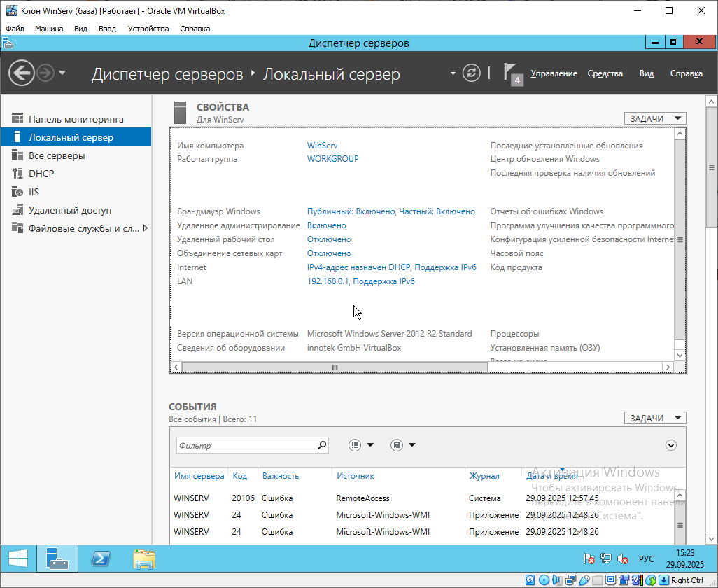Expand Файловые службы submenu arrow
The width and height of the screenshot is (718, 588).
point(145,228)
